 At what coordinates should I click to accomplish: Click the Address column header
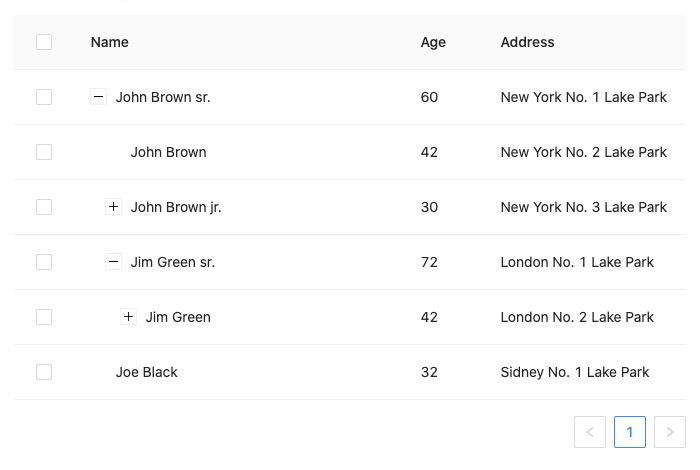pyautogui.click(x=527, y=42)
